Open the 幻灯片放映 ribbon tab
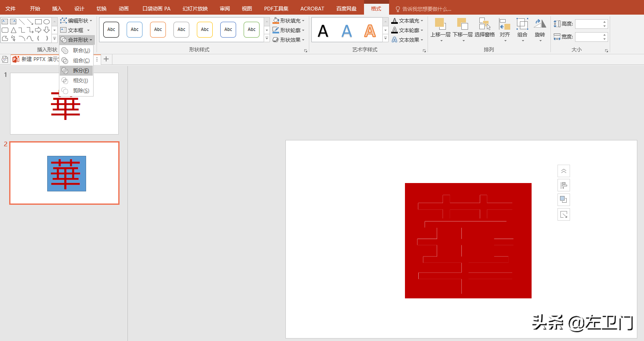 point(195,8)
